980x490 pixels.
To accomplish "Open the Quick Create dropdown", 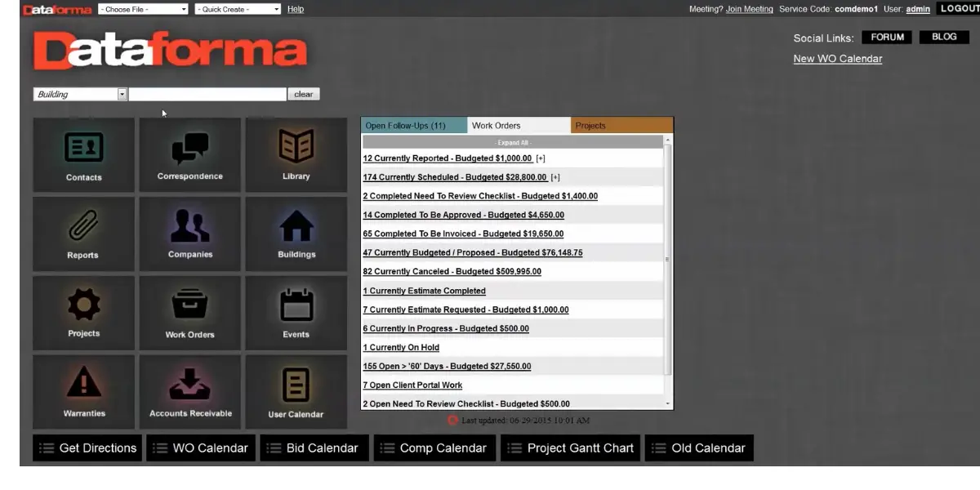I will tap(237, 9).
